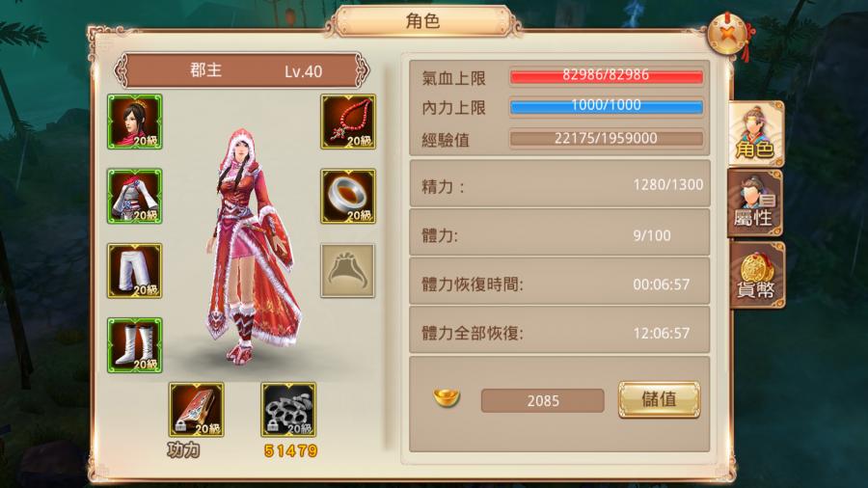Select the armor top equipment slot

[134, 197]
